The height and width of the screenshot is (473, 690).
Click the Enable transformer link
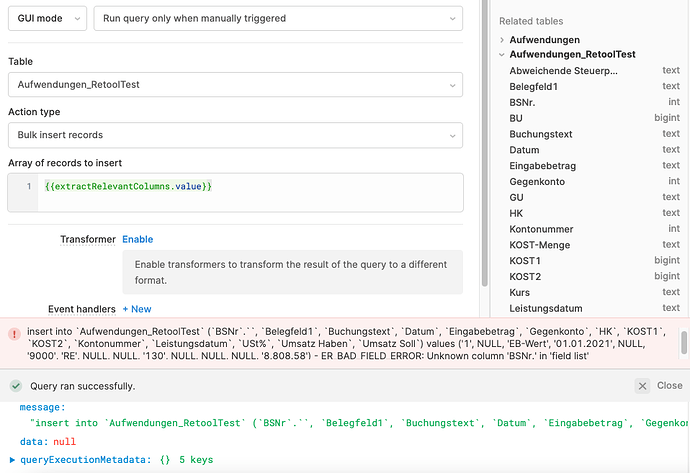(x=138, y=239)
